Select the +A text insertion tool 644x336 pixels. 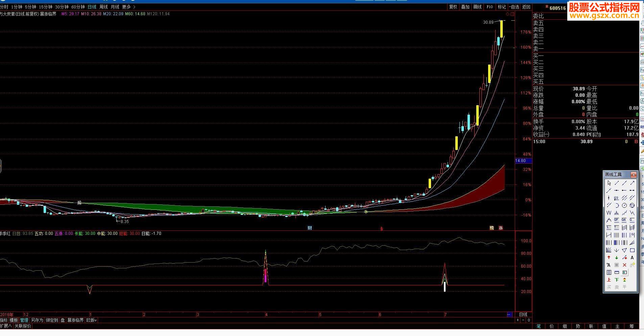[x=609, y=265]
